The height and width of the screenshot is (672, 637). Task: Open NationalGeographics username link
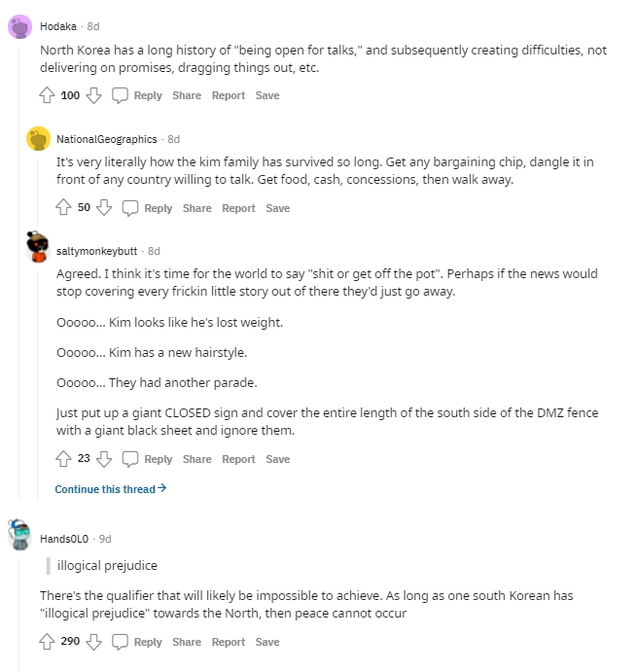pos(107,139)
